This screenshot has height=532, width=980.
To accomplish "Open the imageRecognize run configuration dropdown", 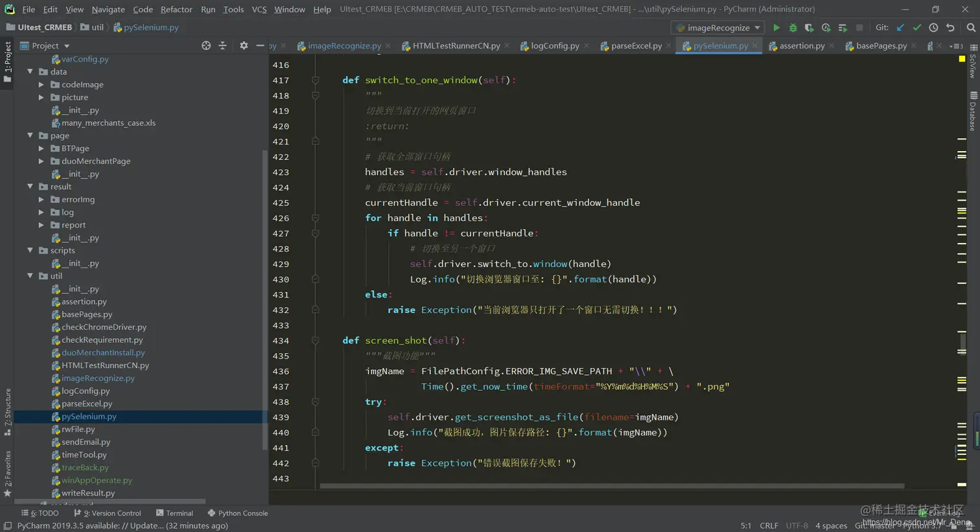I will [x=717, y=28].
